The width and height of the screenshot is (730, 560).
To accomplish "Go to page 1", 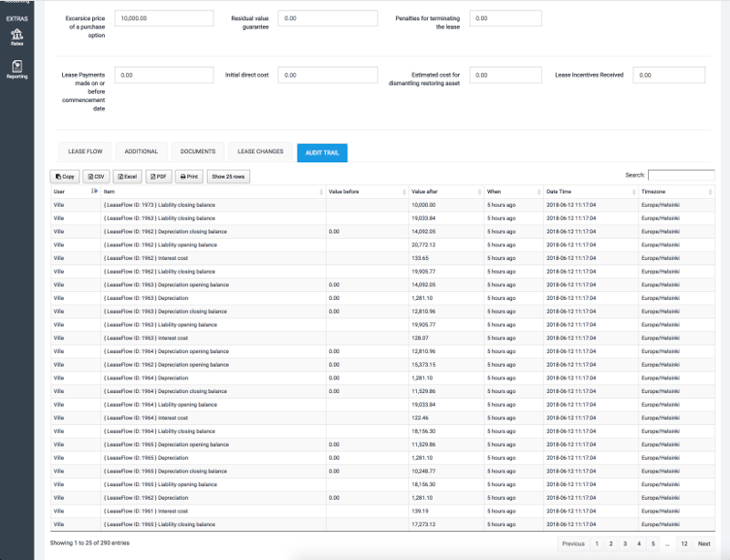I will pyautogui.click(x=597, y=544).
